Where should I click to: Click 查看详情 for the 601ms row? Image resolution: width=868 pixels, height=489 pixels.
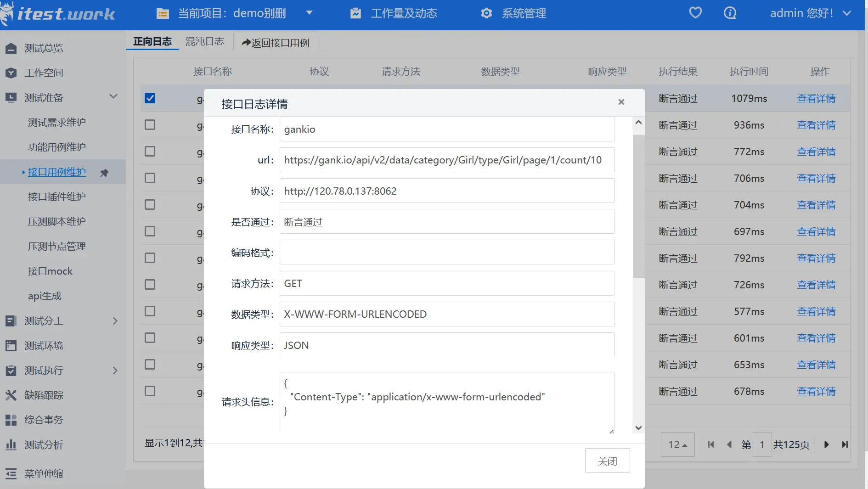pos(816,338)
